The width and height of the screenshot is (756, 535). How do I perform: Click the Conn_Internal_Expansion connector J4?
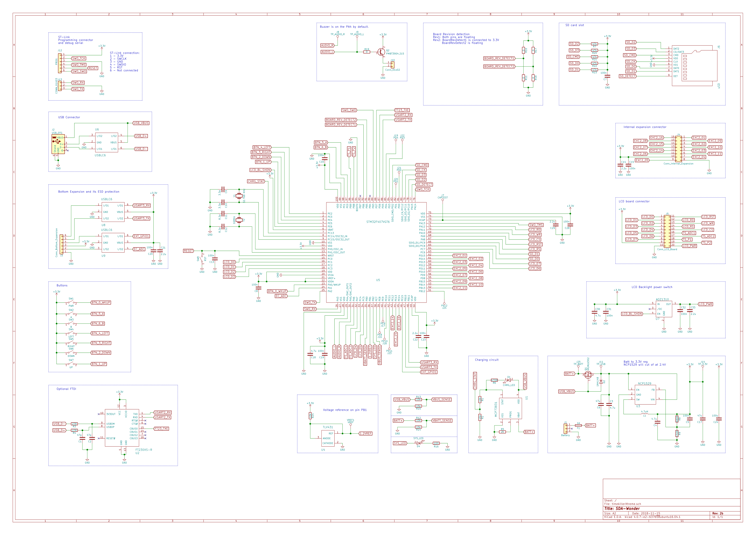[678, 149]
